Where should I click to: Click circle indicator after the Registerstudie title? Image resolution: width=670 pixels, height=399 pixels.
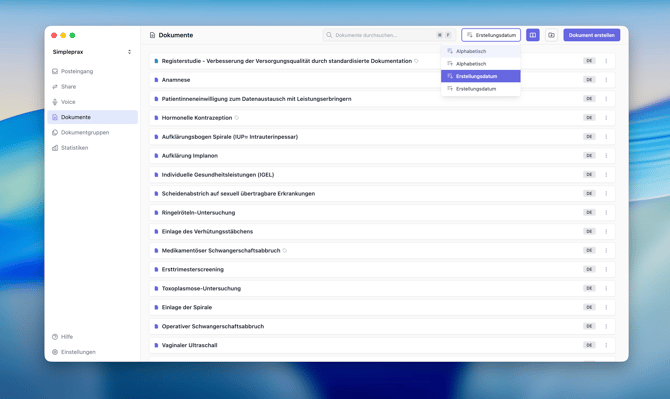[416, 61]
